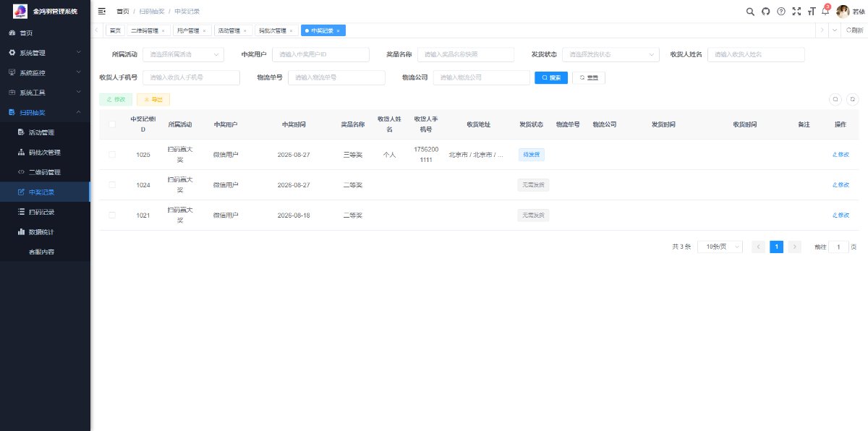The width and height of the screenshot is (868, 431).
Task: Focus the 物流公司 input field
Action: 482,77
